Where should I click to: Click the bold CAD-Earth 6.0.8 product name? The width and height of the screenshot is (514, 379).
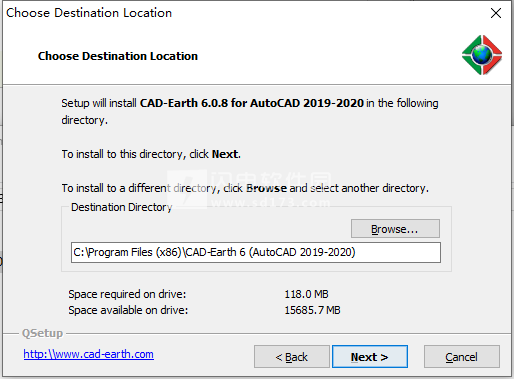point(252,103)
